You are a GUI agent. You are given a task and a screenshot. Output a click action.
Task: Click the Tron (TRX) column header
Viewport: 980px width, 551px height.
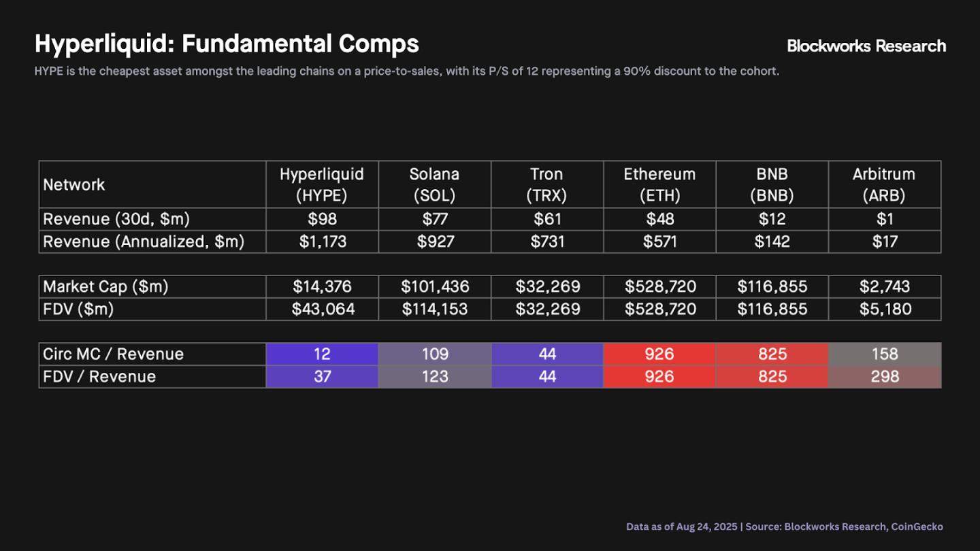tap(546, 184)
